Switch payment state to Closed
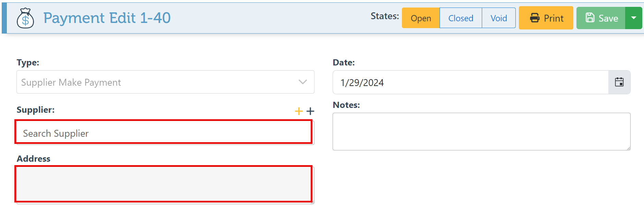Screen dimensions: 644x209 (x=461, y=18)
